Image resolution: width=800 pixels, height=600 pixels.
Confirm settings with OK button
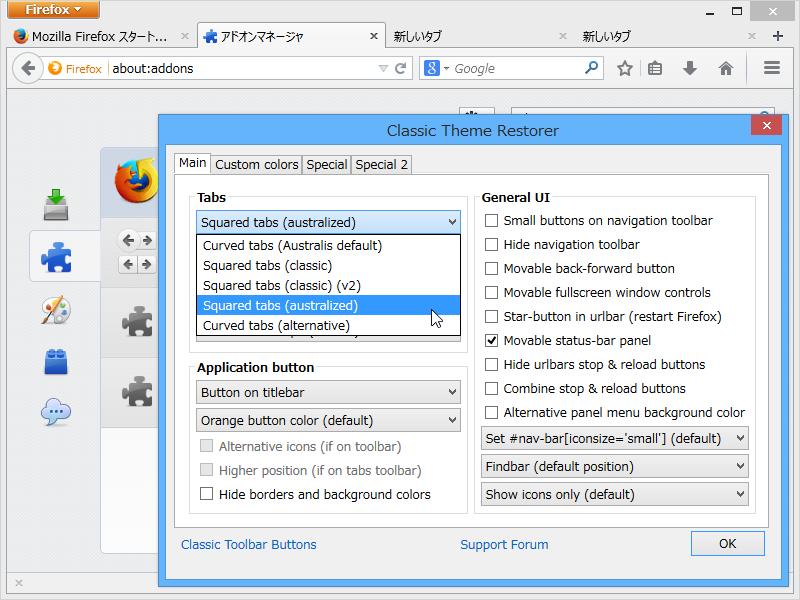[728, 543]
